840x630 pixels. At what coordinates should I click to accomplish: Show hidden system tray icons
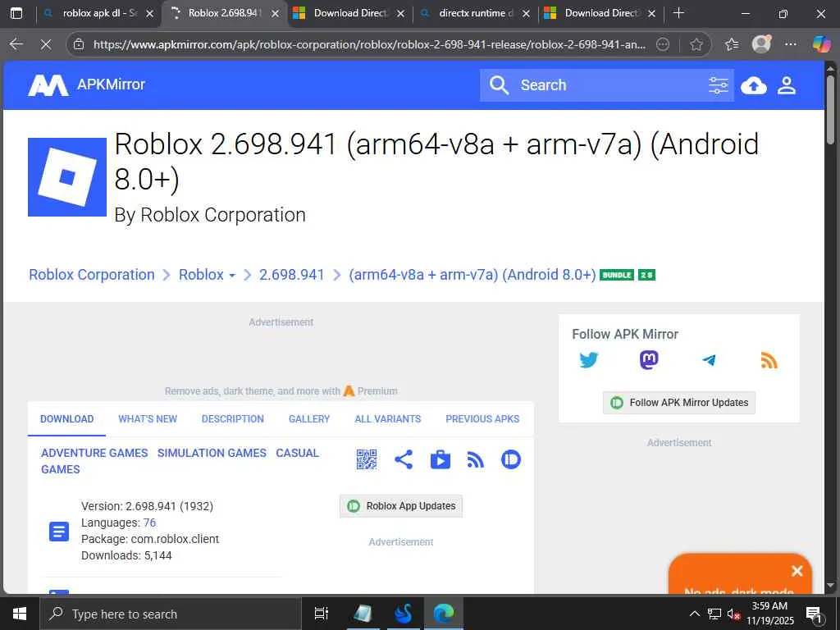pyautogui.click(x=694, y=614)
